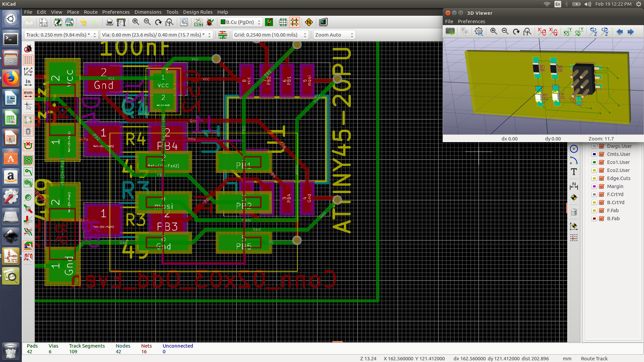Enable track and autoroute mode icon
The height and width of the screenshot is (362, 644).
[x=294, y=22]
